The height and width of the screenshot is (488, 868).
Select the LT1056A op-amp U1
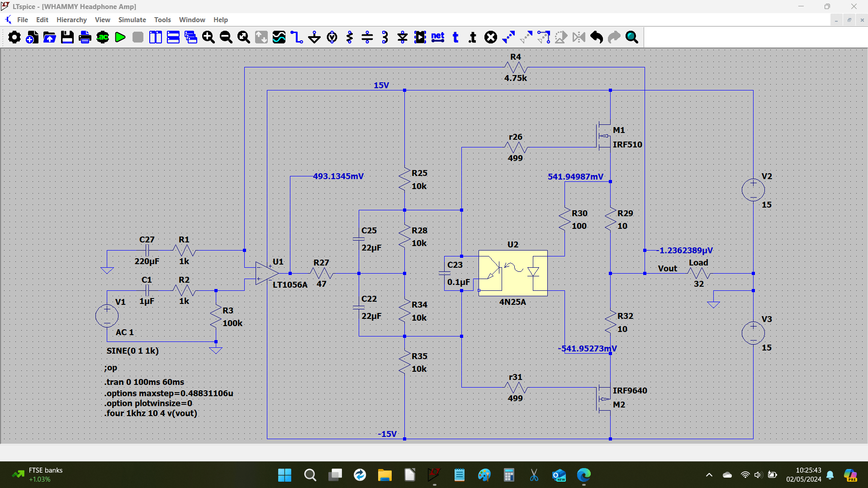tap(267, 273)
